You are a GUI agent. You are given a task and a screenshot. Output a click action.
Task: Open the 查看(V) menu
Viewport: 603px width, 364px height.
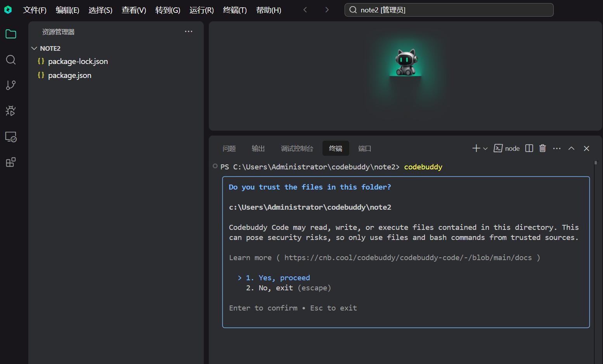tap(134, 10)
